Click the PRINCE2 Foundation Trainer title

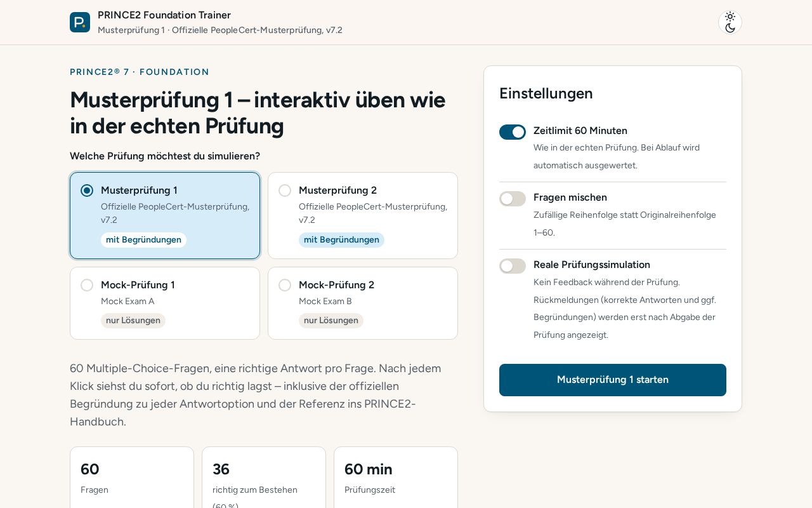click(x=164, y=15)
